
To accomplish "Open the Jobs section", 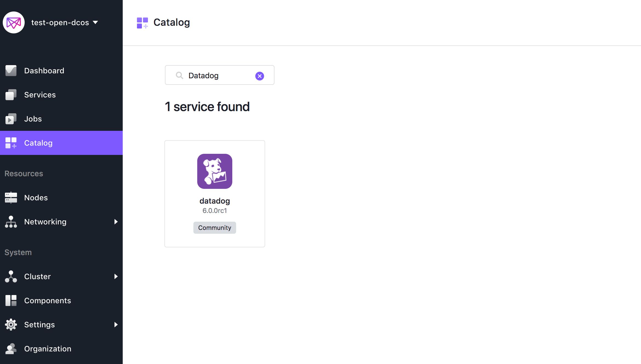I will [33, 119].
